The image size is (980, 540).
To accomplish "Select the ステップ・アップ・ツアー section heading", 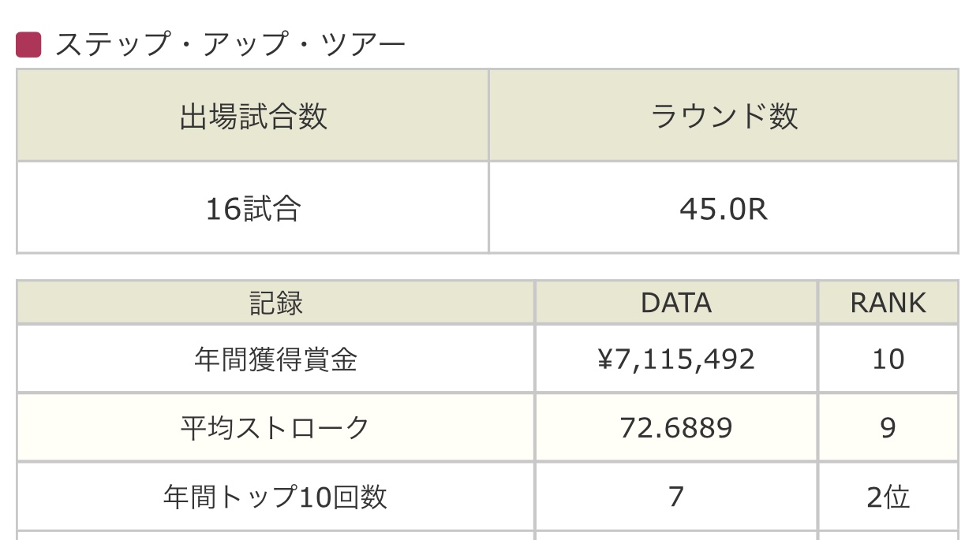I will tap(230, 45).
